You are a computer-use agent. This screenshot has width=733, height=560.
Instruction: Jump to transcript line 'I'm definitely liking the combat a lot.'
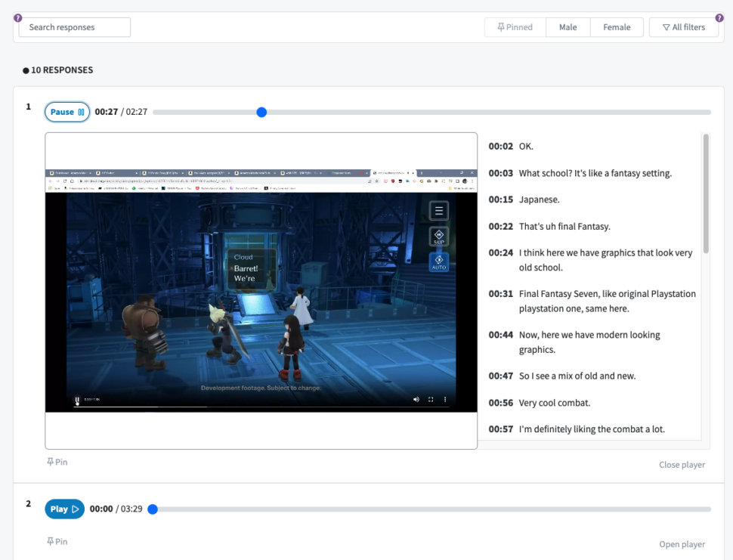pyautogui.click(x=577, y=429)
